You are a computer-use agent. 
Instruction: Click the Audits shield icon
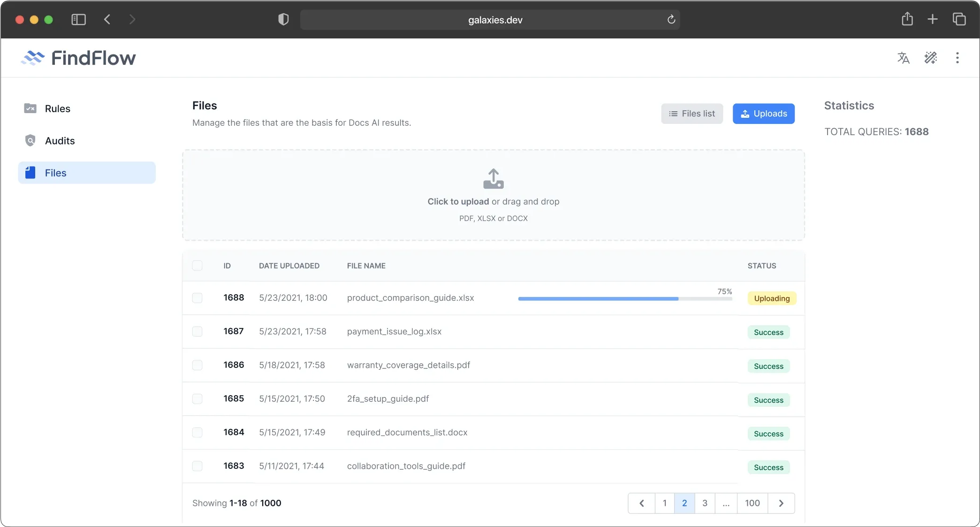30,140
